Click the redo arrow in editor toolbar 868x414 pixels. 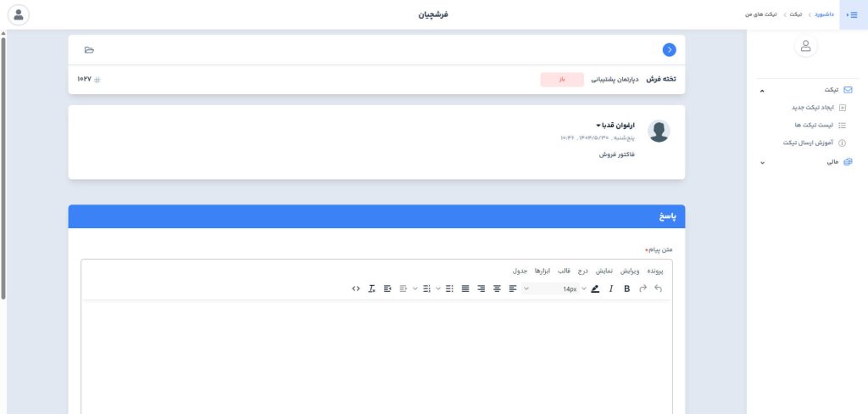click(x=643, y=289)
